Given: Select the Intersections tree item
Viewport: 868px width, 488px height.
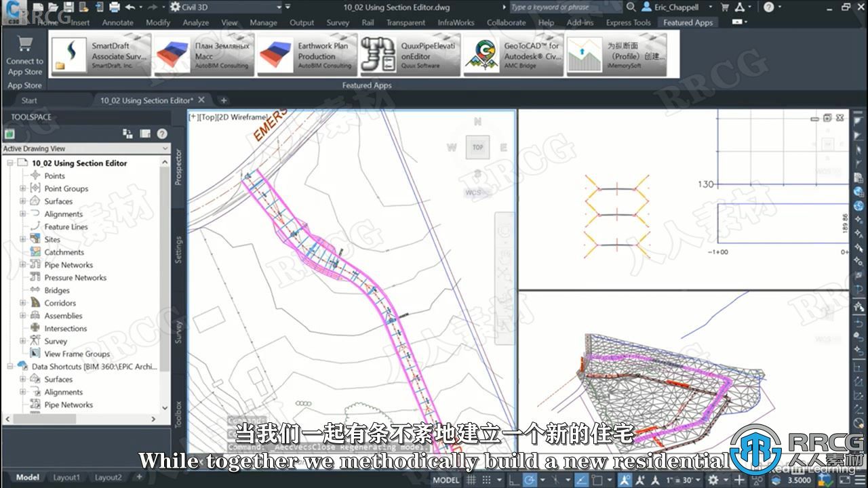Looking at the screenshot, I should point(66,329).
